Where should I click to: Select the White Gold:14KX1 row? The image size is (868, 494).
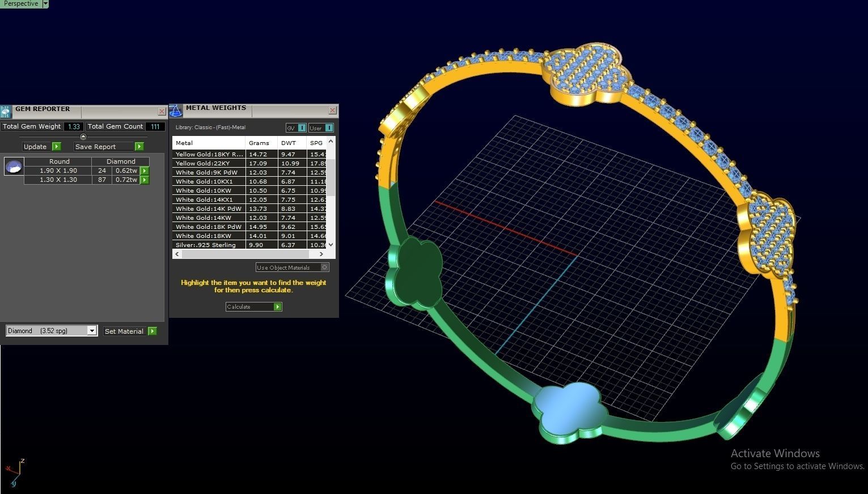(249, 199)
